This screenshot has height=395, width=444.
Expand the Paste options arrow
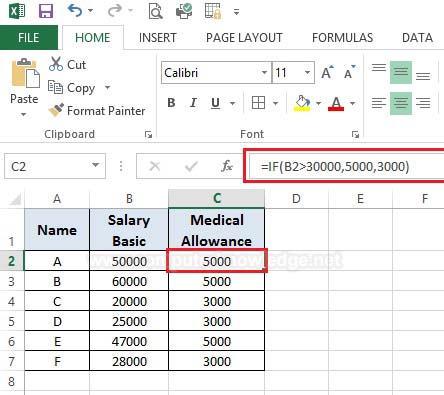click(x=23, y=114)
